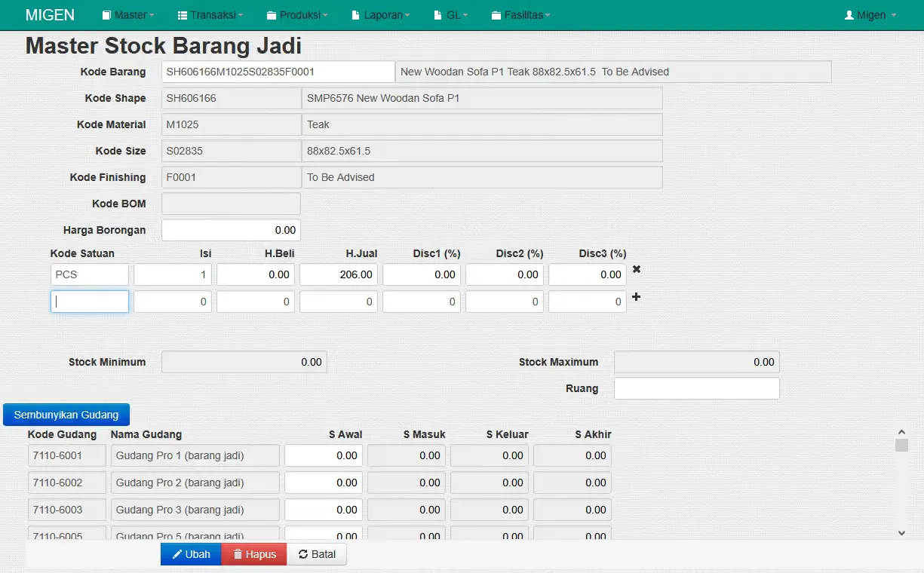Click the Gudang Pro 2 (barang jadi) name
The width and height of the screenshot is (924, 573).
[x=195, y=483]
